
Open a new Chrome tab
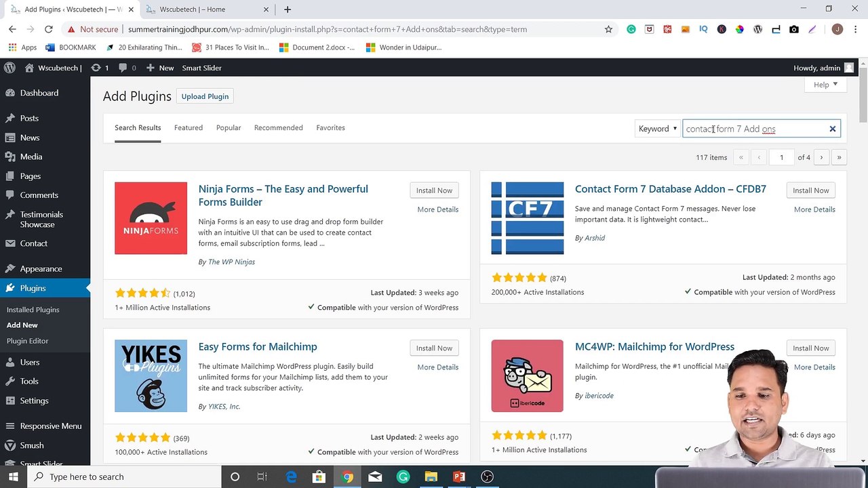click(288, 9)
